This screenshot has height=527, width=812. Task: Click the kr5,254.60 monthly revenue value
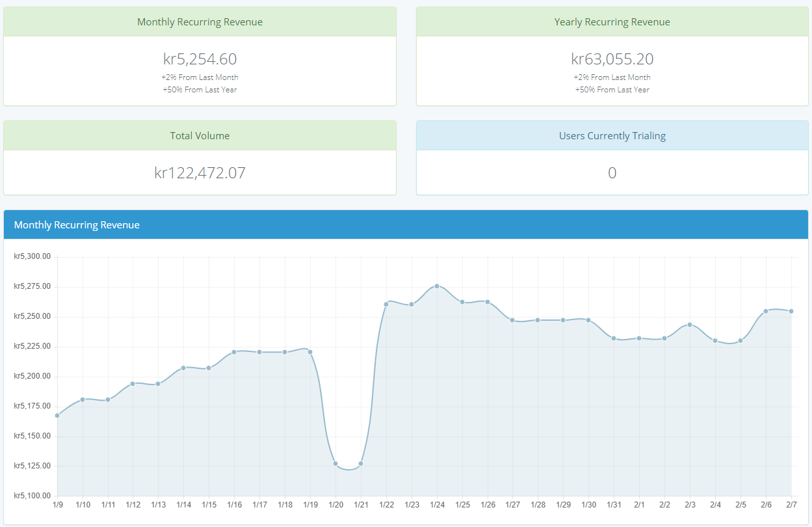200,59
